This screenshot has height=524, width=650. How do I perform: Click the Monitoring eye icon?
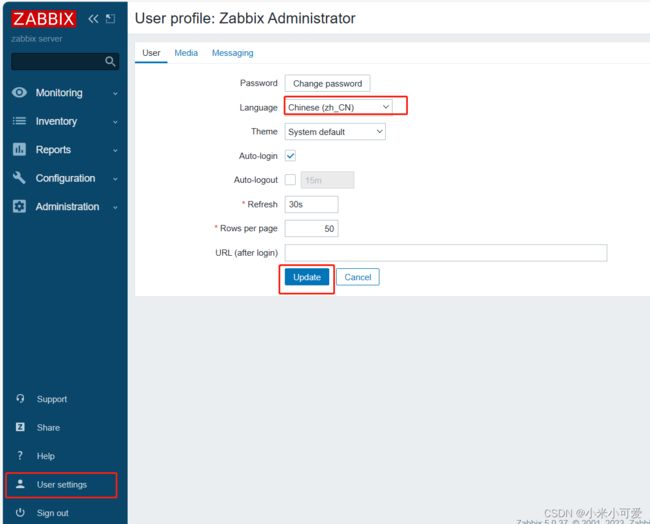19,92
